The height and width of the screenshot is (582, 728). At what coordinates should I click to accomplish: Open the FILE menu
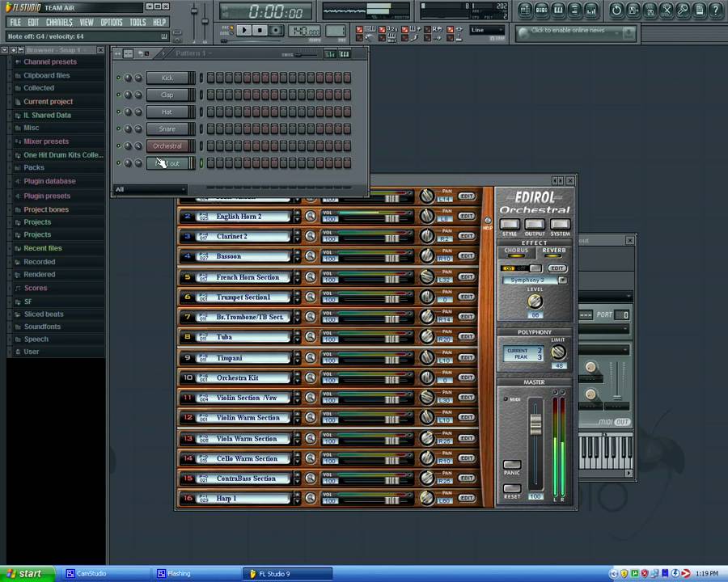pyautogui.click(x=15, y=23)
